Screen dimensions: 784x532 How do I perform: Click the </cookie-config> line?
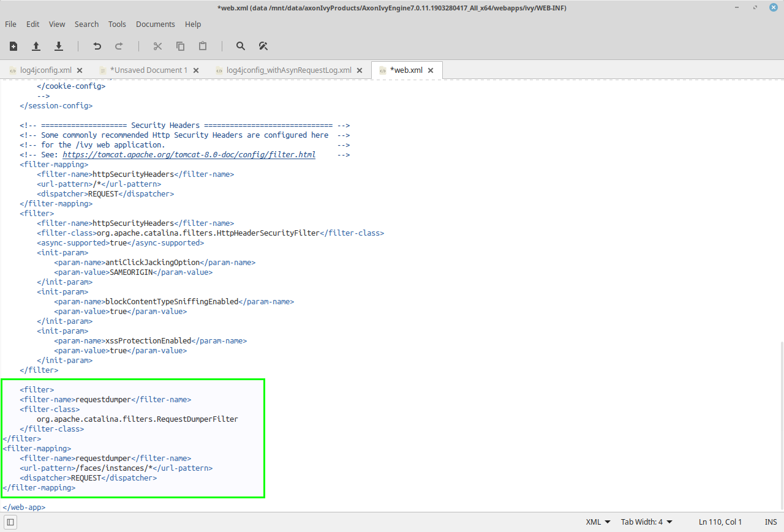71,86
